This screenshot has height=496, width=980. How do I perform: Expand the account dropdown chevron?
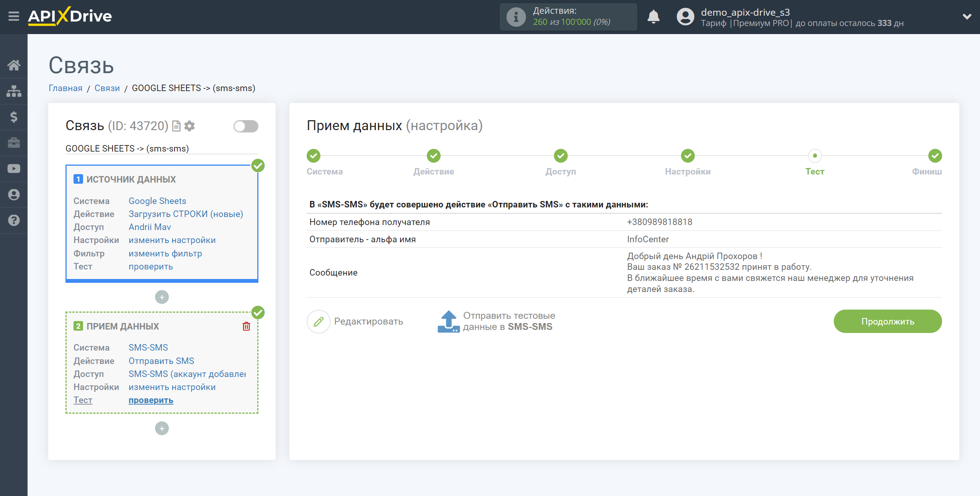[967, 16]
